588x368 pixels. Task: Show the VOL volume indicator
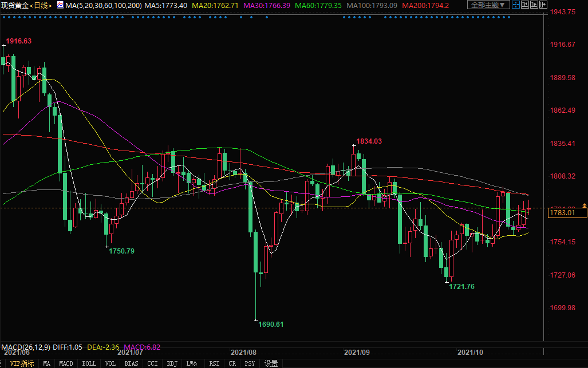tap(111, 363)
